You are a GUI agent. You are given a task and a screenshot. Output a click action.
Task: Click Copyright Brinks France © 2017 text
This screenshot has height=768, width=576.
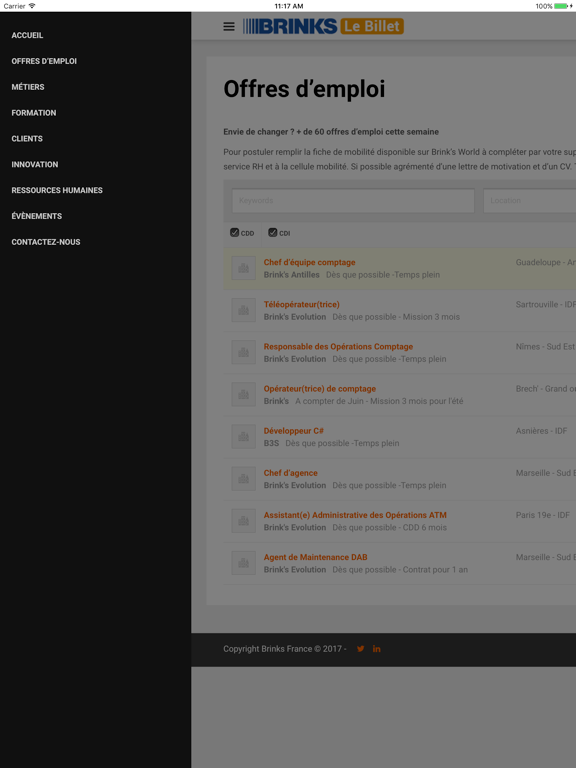(283, 649)
